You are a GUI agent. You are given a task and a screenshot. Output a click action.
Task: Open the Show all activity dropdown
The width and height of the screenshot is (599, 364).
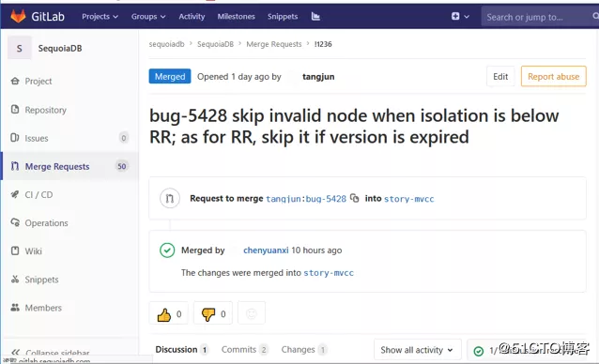click(x=417, y=350)
